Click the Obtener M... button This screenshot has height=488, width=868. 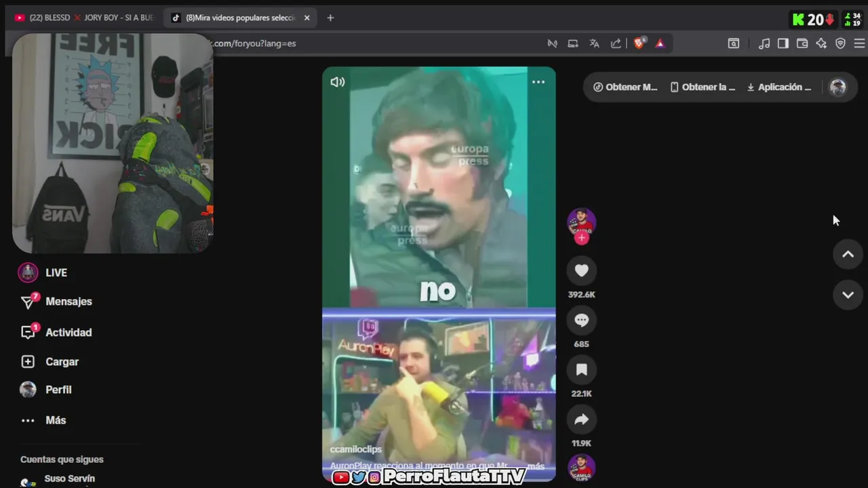point(625,87)
